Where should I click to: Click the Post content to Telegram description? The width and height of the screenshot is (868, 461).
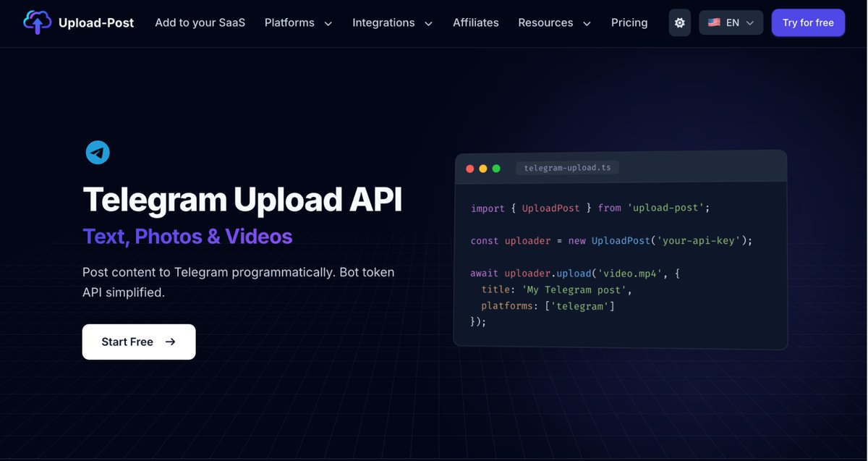pos(239,282)
